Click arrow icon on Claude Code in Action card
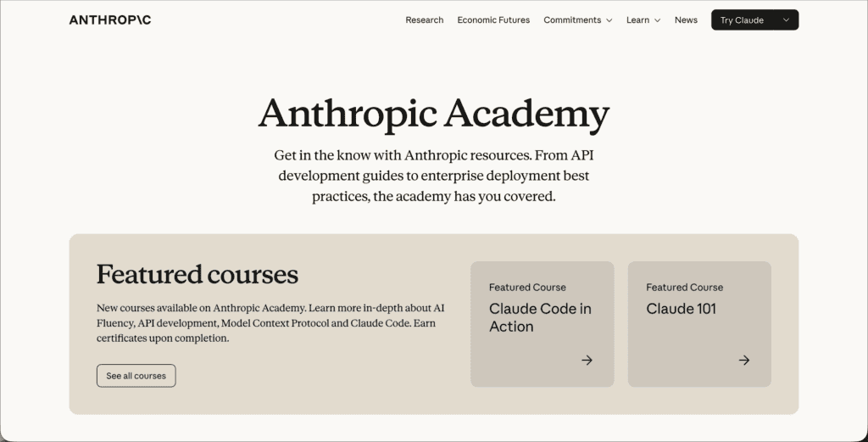The width and height of the screenshot is (868, 442). [587, 360]
